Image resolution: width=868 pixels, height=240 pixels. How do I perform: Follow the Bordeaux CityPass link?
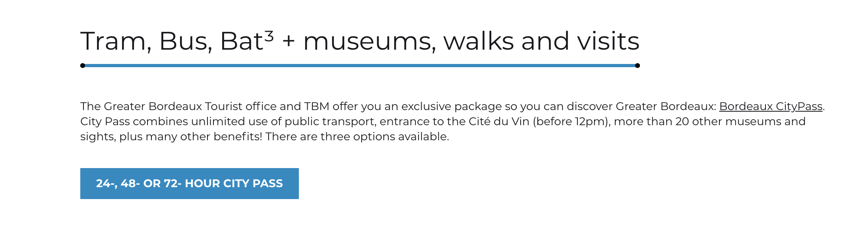click(771, 106)
